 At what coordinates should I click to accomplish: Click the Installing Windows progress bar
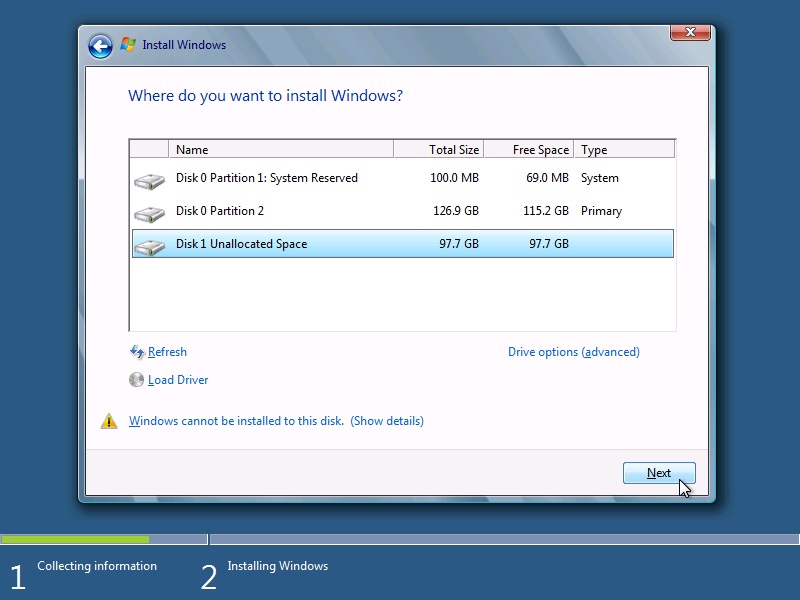[x=505, y=539]
